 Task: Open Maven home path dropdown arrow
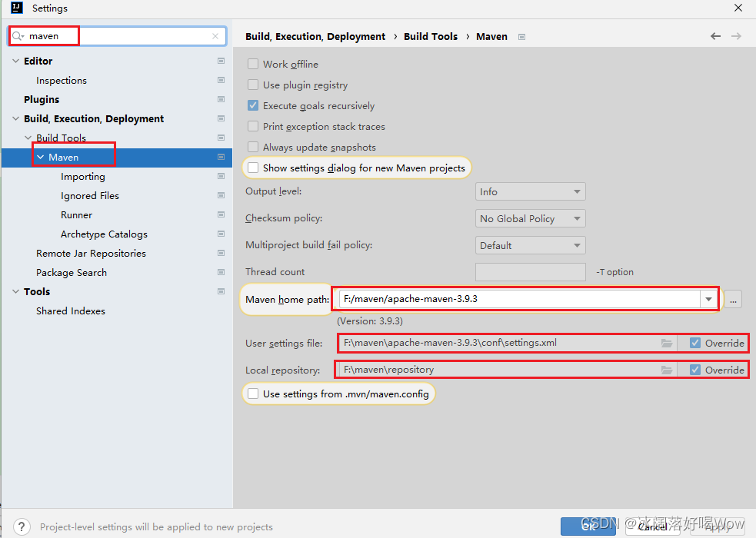coord(708,299)
